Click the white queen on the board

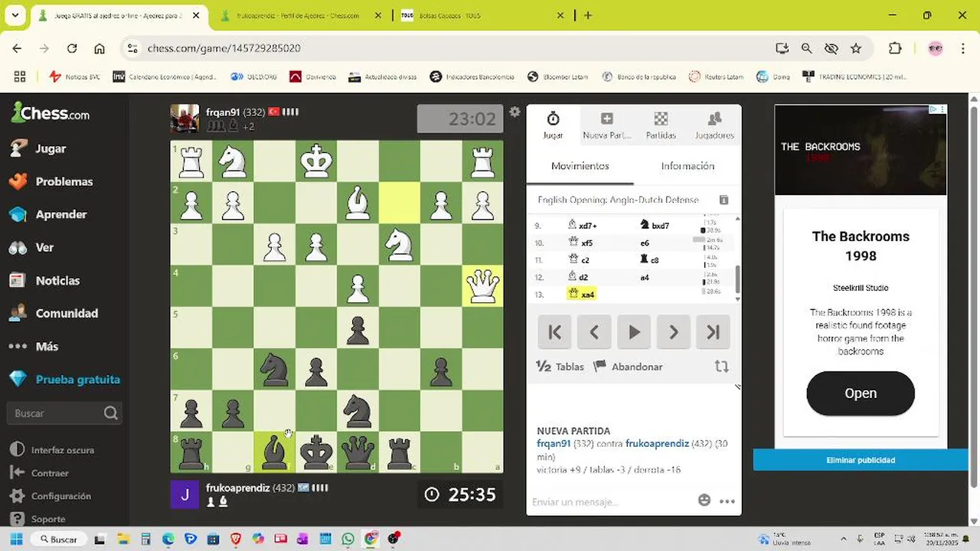[x=482, y=287]
